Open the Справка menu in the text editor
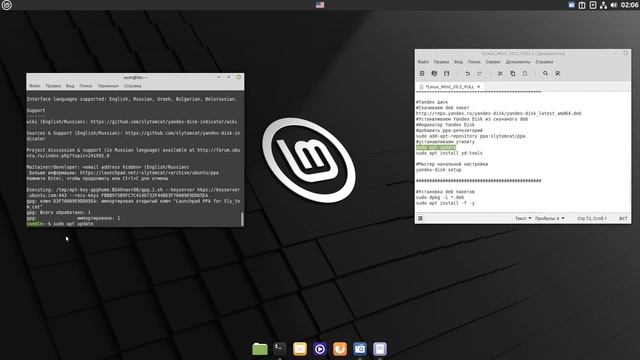 [x=544, y=62]
